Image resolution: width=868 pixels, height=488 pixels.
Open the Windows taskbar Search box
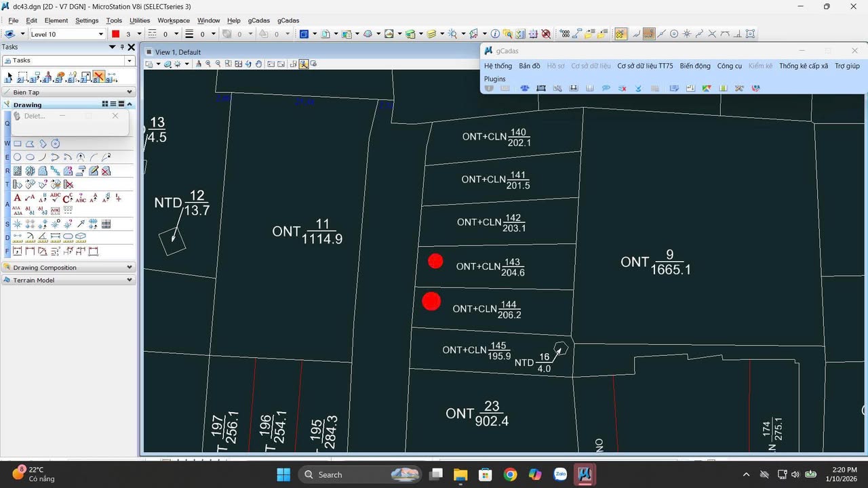coord(330,474)
